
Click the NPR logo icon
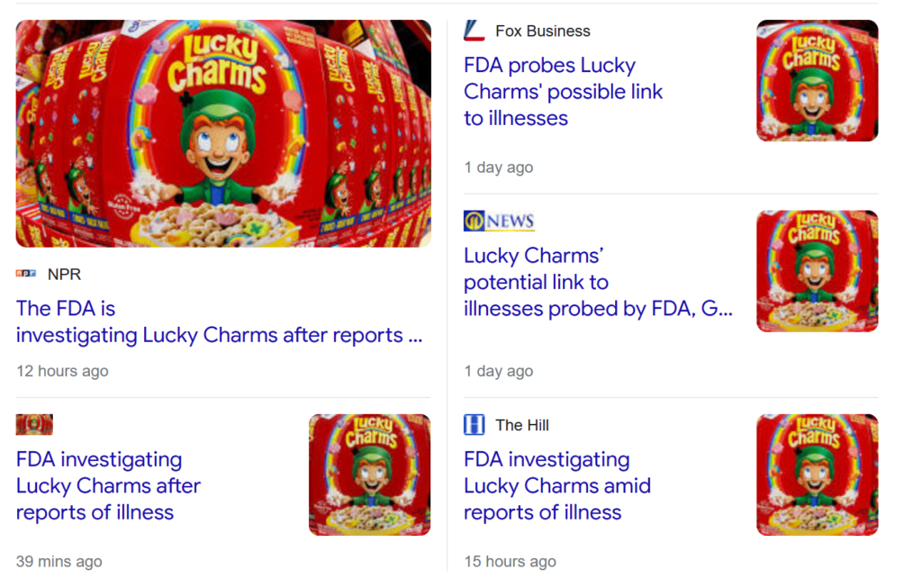point(26,274)
